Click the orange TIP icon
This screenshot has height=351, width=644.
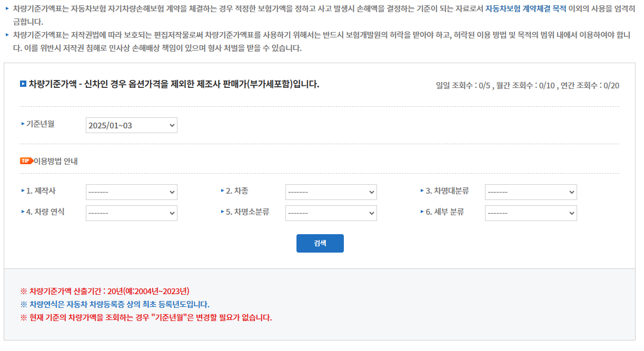(26, 161)
